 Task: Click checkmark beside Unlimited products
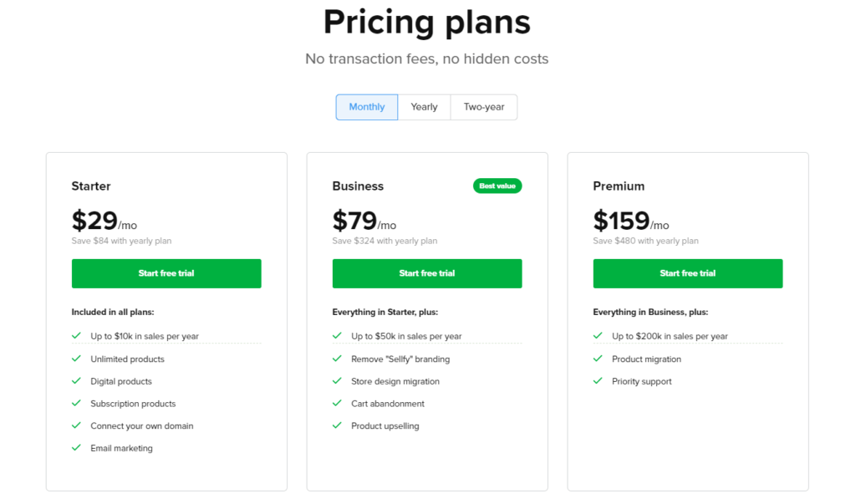click(x=76, y=359)
